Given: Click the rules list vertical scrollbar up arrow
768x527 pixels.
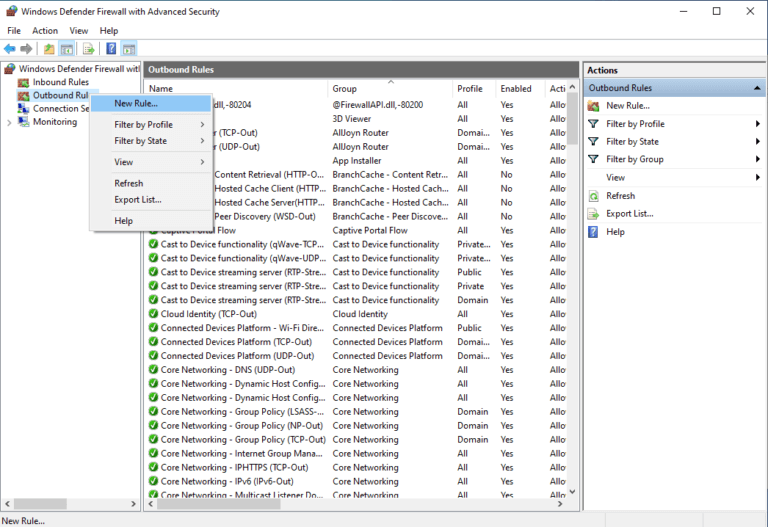Looking at the screenshot, I should point(573,87).
